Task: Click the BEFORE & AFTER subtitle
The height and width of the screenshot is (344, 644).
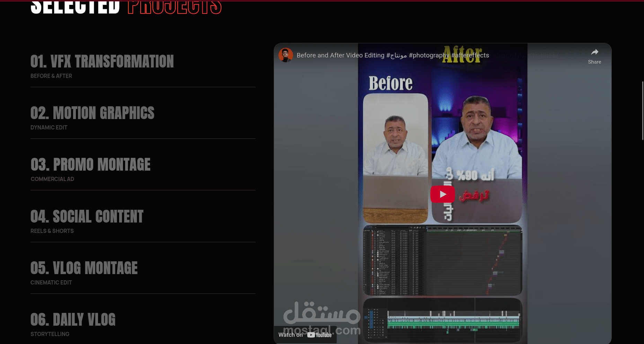Action: coord(51,76)
